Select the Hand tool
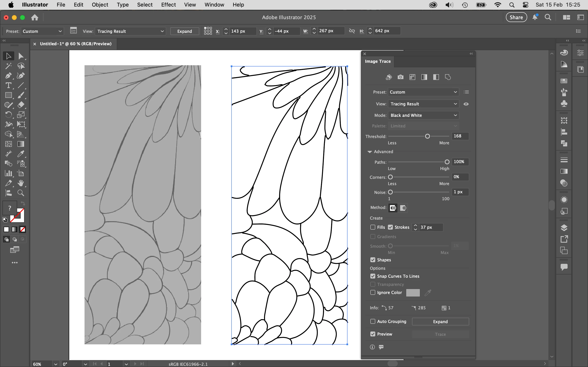Screen dimensions: 588x367 click(x=21, y=183)
